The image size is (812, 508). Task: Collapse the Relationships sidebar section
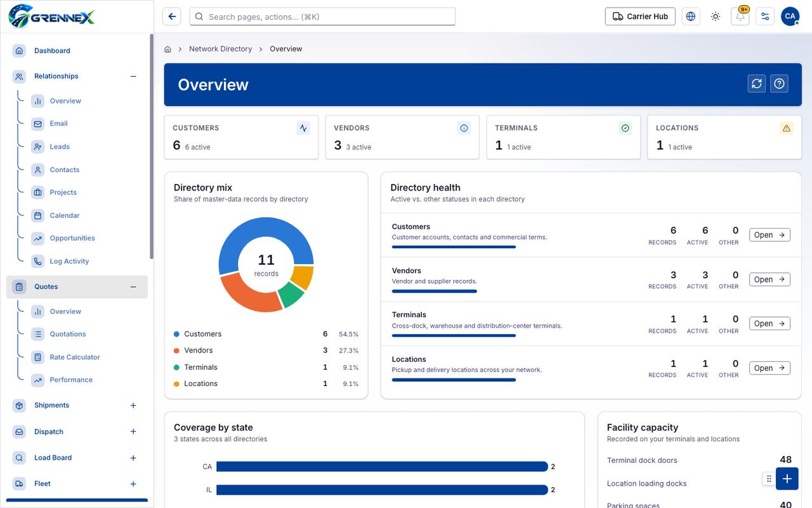133,76
